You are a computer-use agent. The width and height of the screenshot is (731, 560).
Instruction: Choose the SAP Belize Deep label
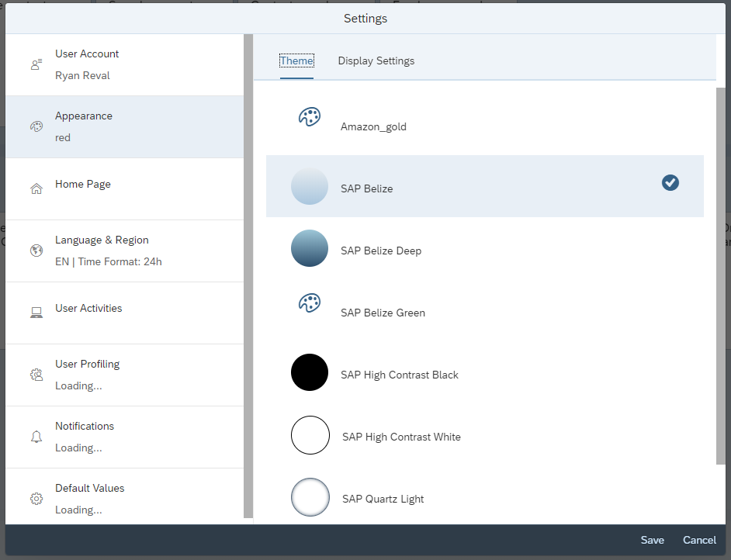coord(381,251)
